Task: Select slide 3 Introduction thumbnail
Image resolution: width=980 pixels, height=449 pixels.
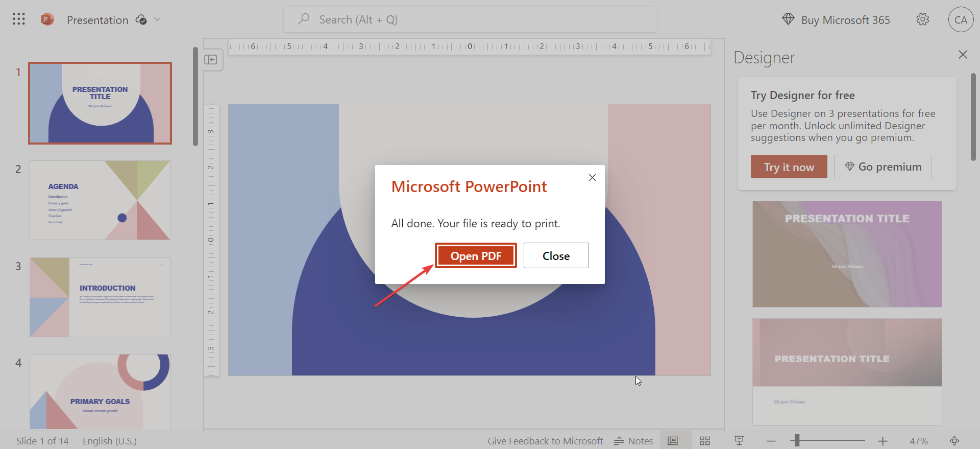Action: click(100, 297)
